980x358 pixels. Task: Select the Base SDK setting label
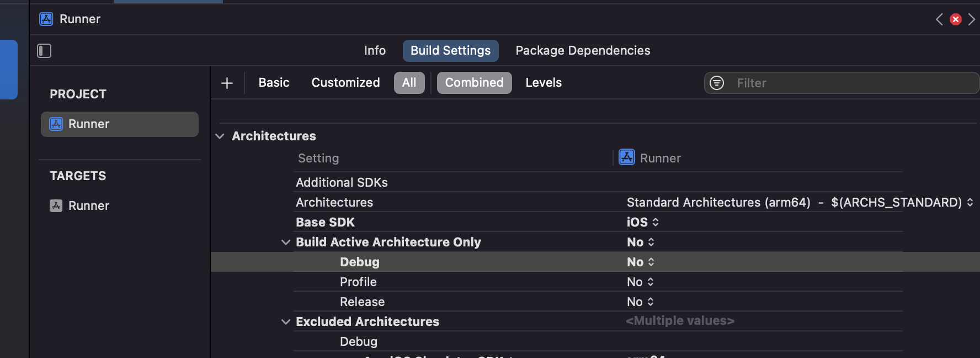[x=325, y=223]
